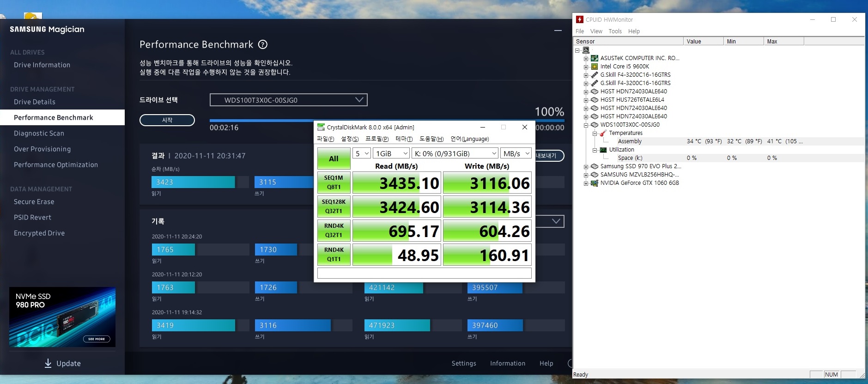Click the root computer icon in HWMonitor tree
868x384 pixels.
tap(586, 50)
